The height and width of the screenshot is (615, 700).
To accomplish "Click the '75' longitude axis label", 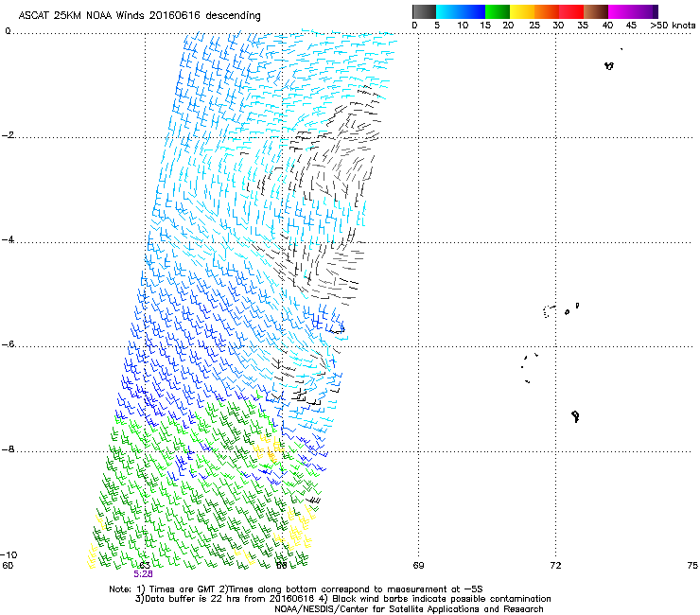I will [692, 566].
